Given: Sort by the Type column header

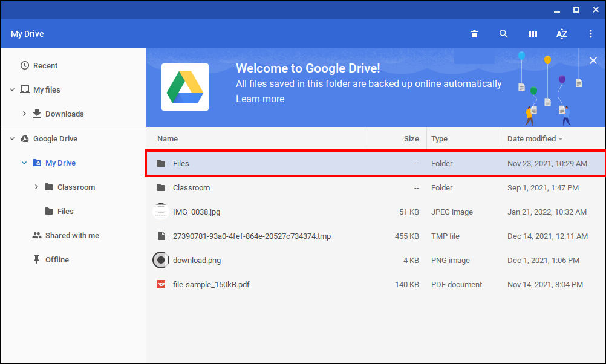Looking at the screenshot, I should pyautogui.click(x=439, y=138).
